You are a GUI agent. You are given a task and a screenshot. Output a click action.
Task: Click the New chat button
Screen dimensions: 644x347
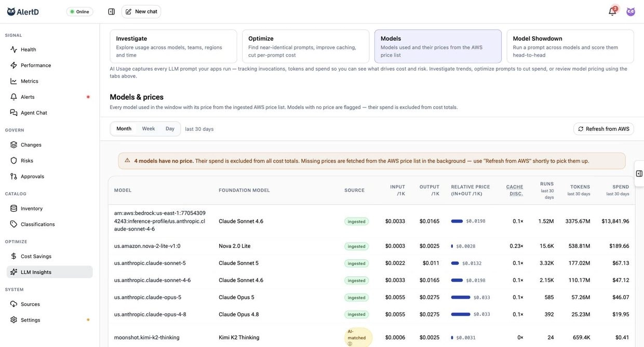pyautogui.click(x=141, y=11)
